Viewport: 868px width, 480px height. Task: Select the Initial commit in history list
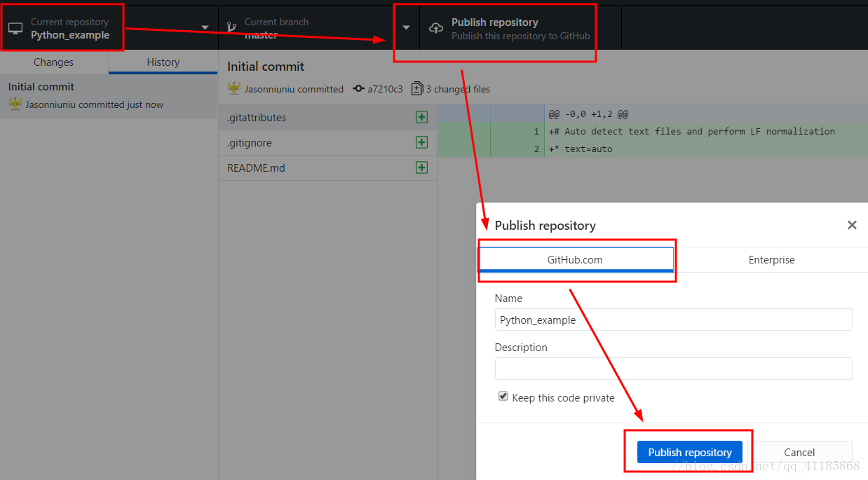click(x=109, y=96)
